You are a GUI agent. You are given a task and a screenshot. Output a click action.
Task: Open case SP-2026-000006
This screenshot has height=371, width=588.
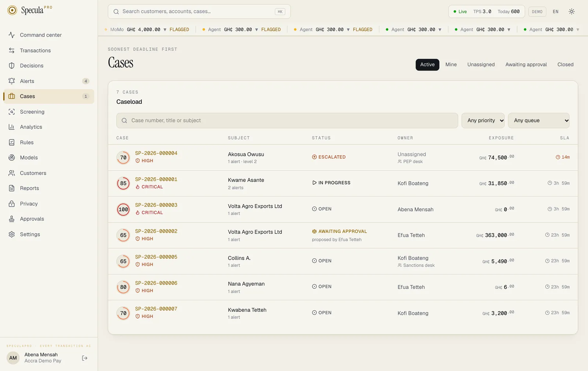pyautogui.click(x=156, y=283)
